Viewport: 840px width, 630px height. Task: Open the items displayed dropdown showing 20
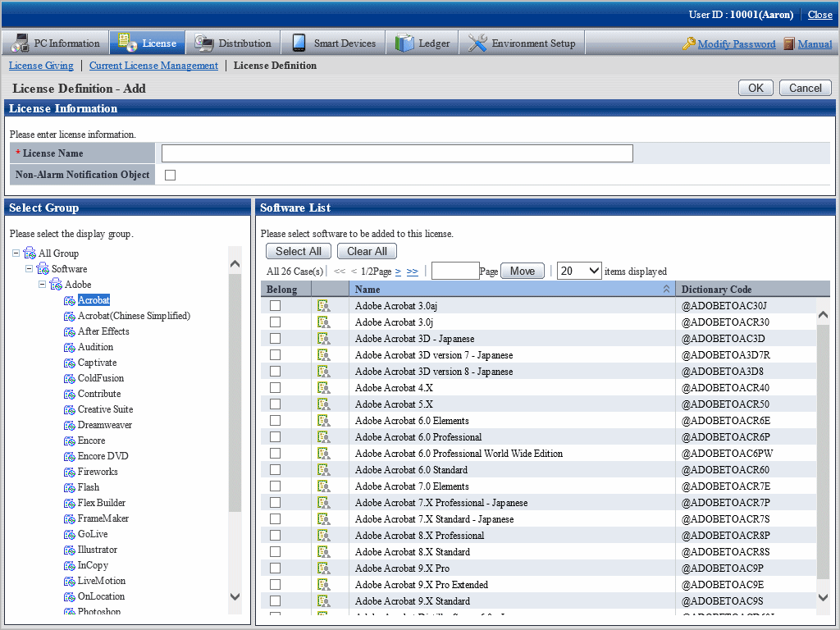pyautogui.click(x=580, y=271)
